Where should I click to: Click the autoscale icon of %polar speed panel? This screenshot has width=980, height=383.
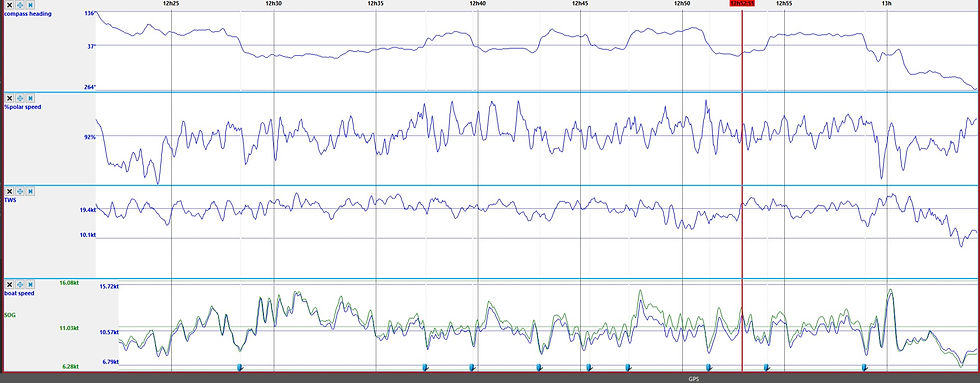30,98
